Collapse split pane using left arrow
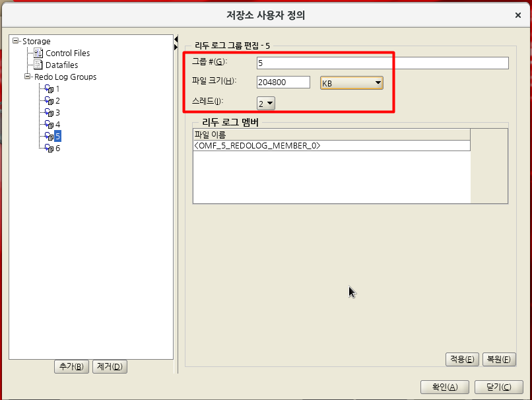Image resolution: width=532 pixels, height=400 pixels. tap(176, 40)
